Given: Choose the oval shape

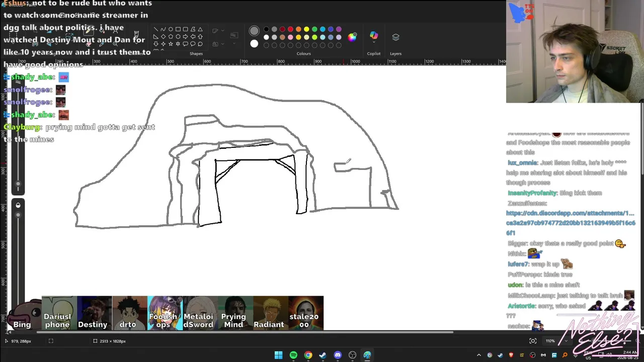Looking at the screenshot, I should point(171,29).
